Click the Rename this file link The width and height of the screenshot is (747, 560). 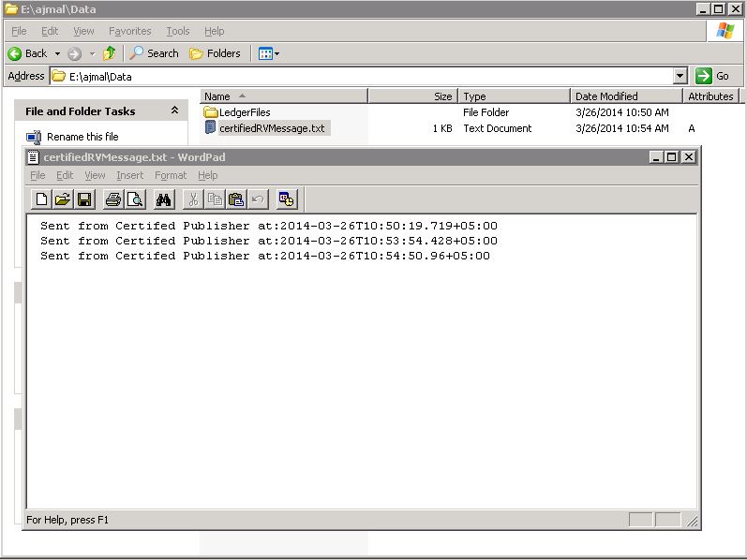(82, 137)
